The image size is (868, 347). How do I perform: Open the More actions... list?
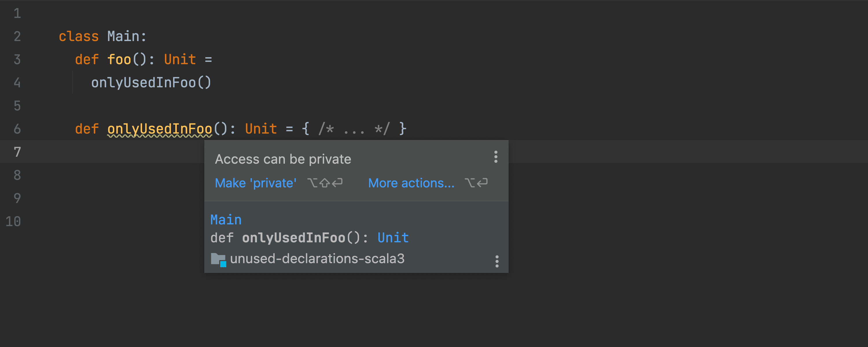click(x=411, y=183)
